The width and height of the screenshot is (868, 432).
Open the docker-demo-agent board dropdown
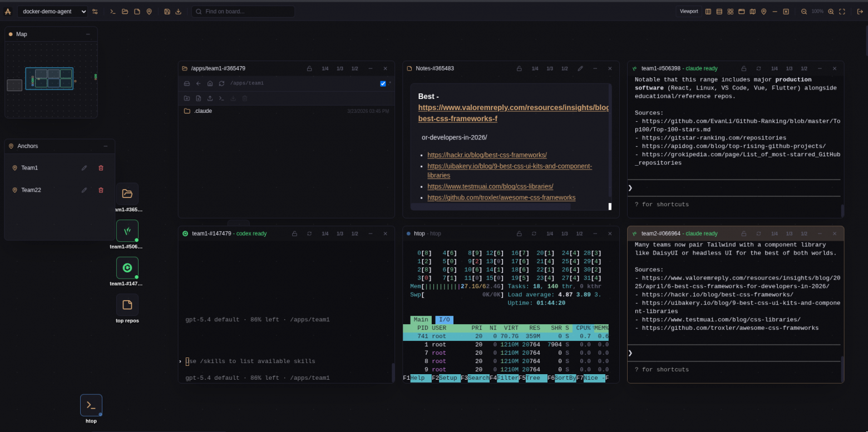click(52, 12)
